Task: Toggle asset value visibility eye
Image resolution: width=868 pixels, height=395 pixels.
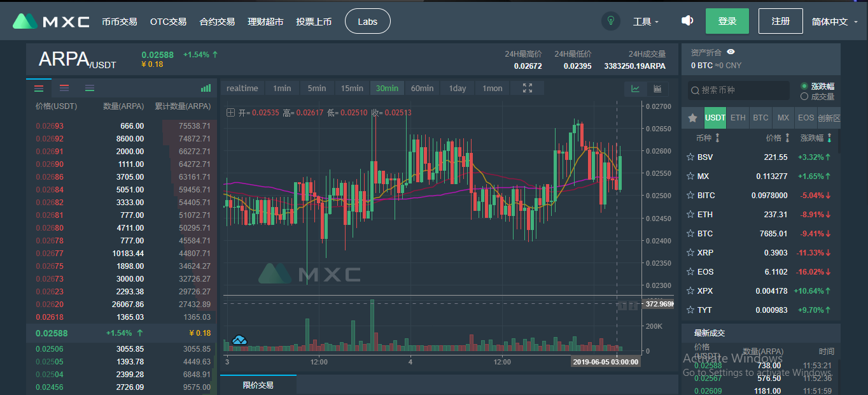Action: (731, 52)
